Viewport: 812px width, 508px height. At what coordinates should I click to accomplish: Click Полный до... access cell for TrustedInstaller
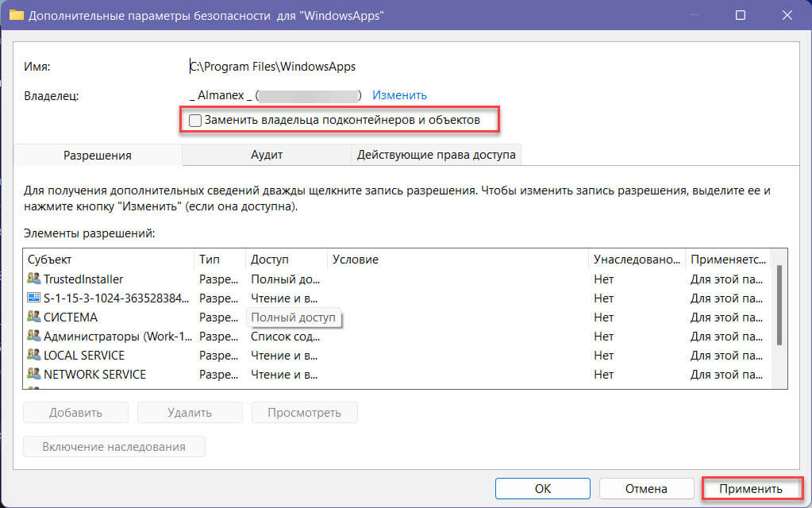point(285,279)
